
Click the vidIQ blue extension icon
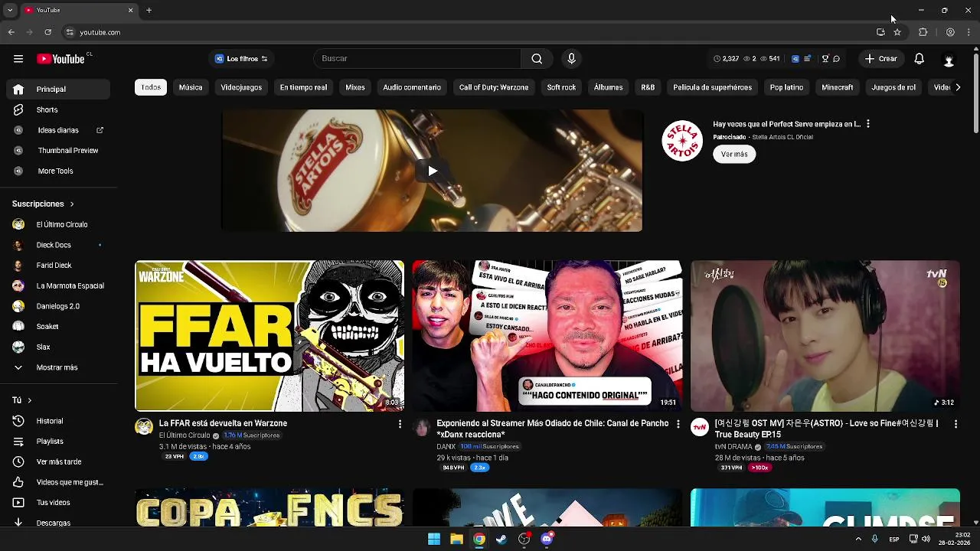795,59
